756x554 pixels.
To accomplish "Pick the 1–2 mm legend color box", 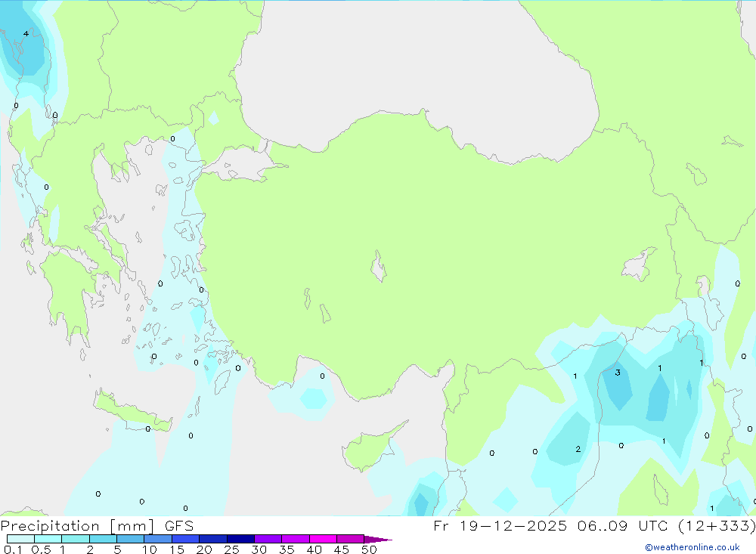I will point(75,539).
